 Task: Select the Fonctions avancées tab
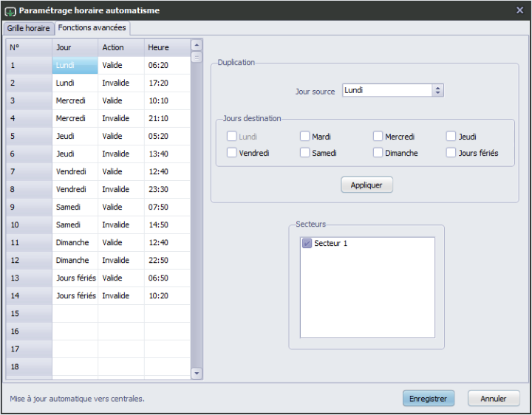tap(92, 27)
